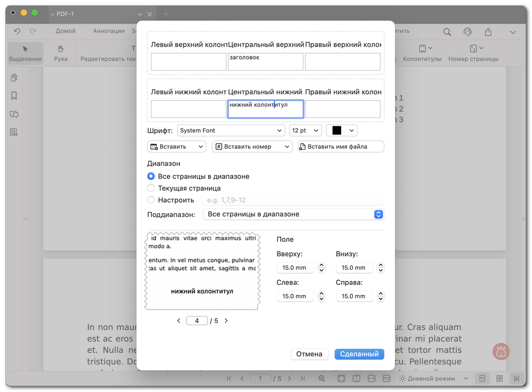The height and width of the screenshot is (392, 532).
Task: Select the Настроить radio option
Action: (151, 200)
